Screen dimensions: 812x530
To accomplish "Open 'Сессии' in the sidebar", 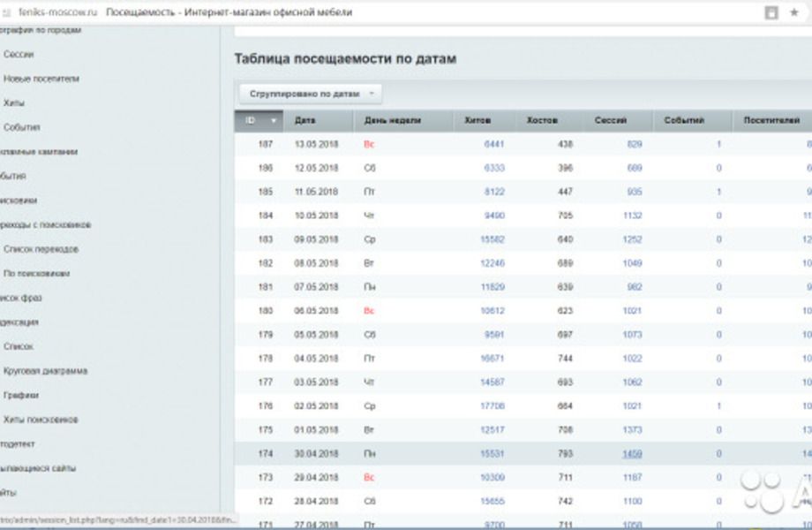I will [19, 54].
